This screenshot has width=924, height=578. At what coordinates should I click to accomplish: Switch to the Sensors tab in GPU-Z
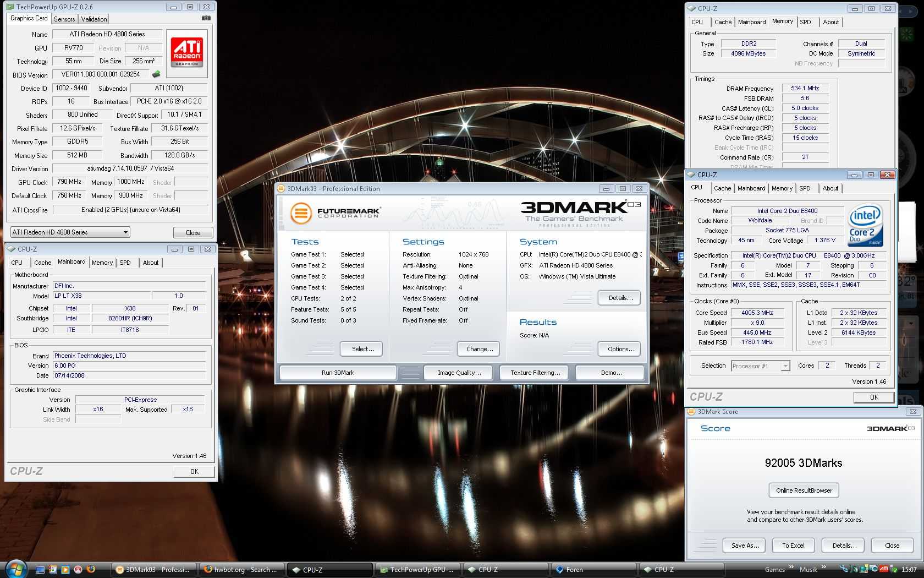[x=64, y=19]
